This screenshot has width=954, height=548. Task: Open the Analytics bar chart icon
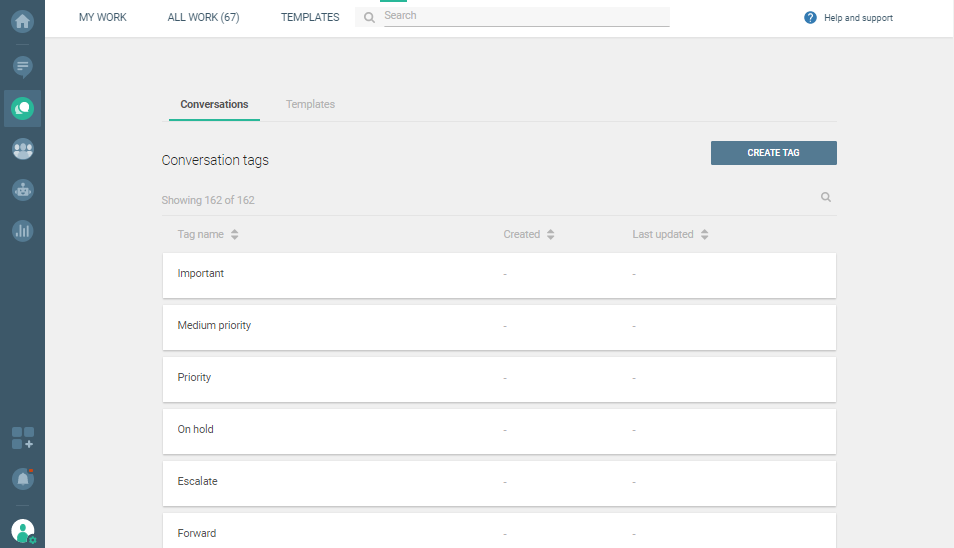click(x=22, y=230)
